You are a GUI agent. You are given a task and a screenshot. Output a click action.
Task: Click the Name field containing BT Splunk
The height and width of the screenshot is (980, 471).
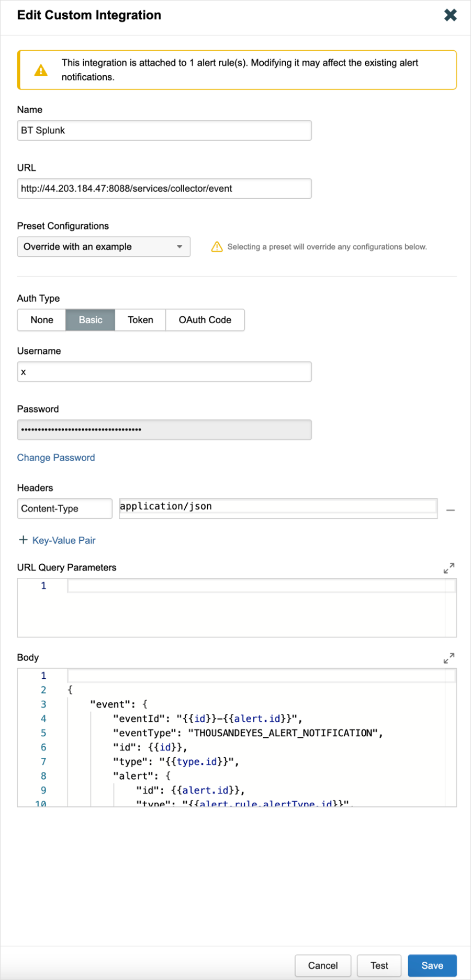pyautogui.click(x=164, y=131)
